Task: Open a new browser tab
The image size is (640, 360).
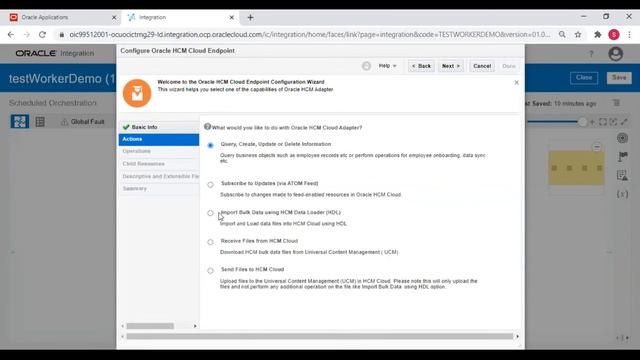Action: click(x=250, y=18)
